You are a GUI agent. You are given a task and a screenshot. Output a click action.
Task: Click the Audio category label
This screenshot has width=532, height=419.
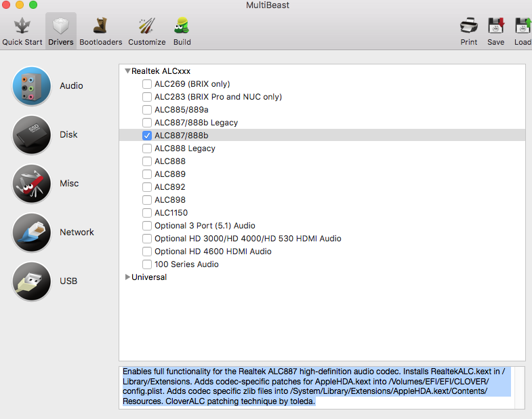pos(71,86)
